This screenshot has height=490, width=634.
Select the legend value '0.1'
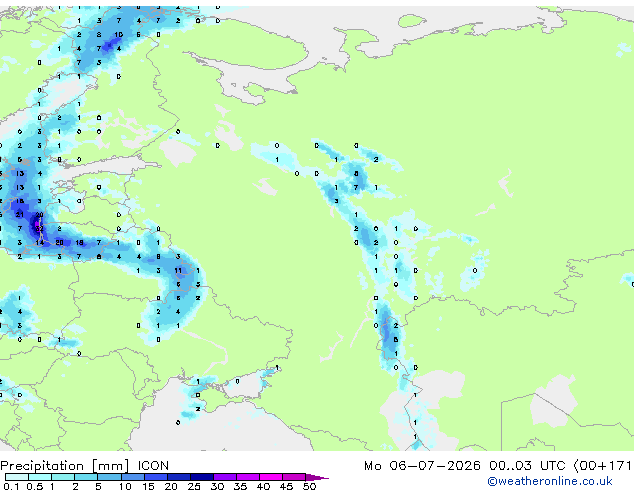pos(11,486)
